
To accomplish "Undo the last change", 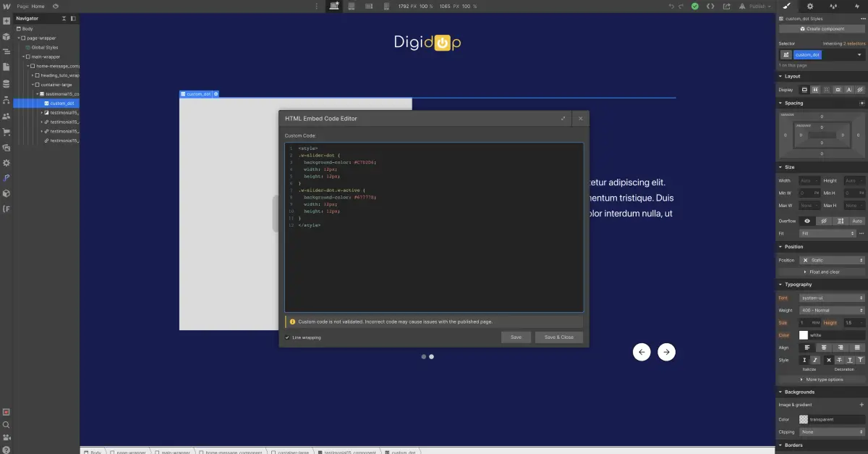I will point(671,6).
